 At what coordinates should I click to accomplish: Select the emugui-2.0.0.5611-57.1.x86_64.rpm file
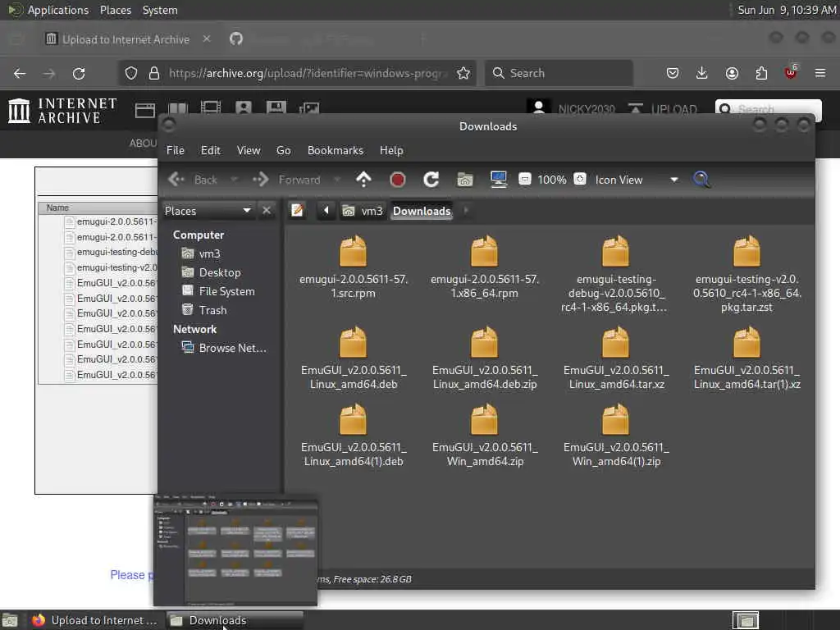pyautogui.click(x=485, y=267)
